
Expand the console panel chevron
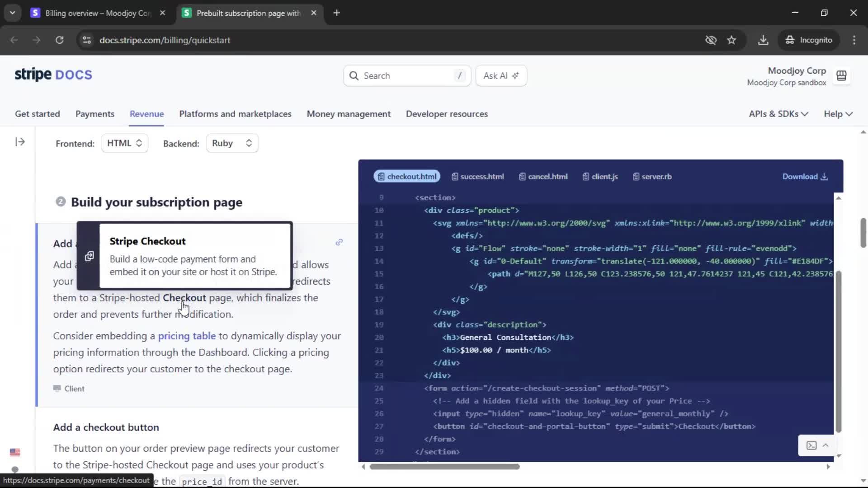click(826, 446)
